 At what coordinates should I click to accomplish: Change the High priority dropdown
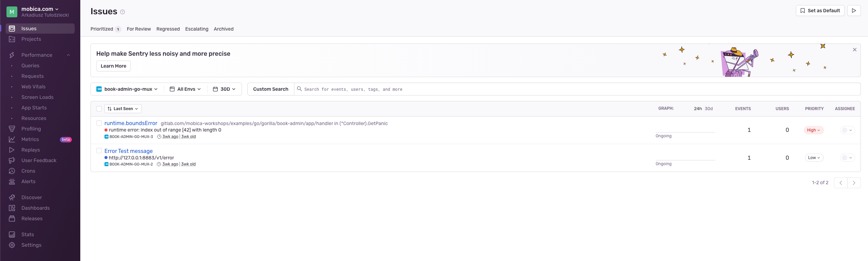[x=814, y=130]
